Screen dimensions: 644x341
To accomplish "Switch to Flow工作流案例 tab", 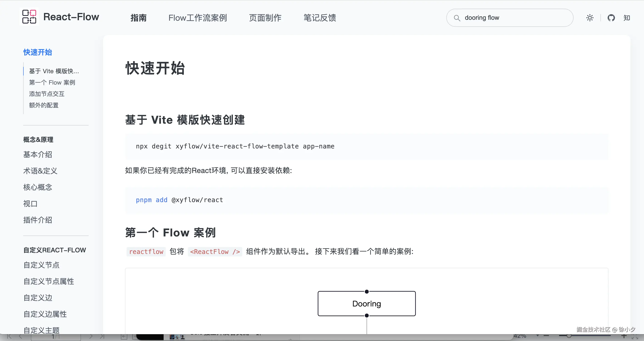I will point(197,18).
